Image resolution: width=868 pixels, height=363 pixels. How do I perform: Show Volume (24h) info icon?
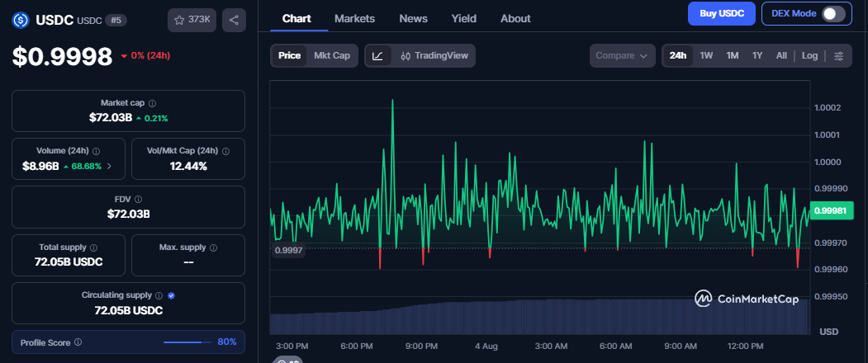pyautogui.click(x=96, y=151)
